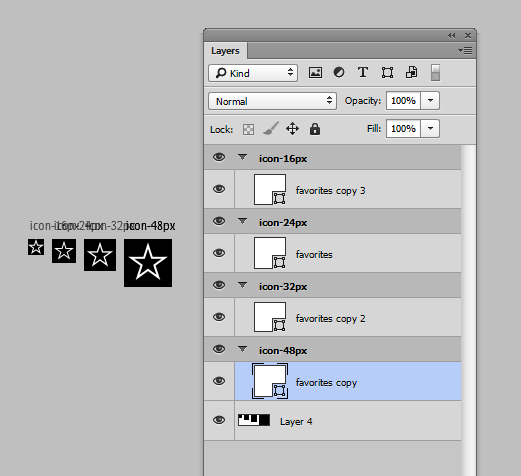Lock position move icon
521x476 pixels.
click(x=292, y=129)
